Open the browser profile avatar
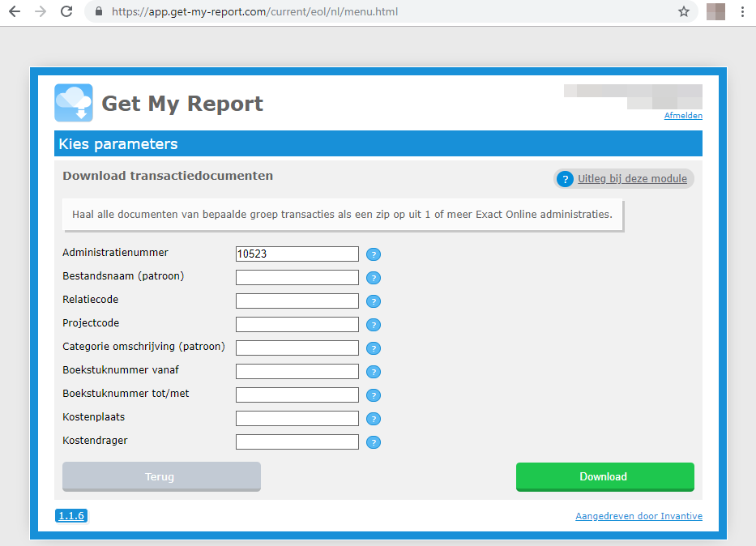The height and width of the screenshot is (546, 756). (716, 11)
